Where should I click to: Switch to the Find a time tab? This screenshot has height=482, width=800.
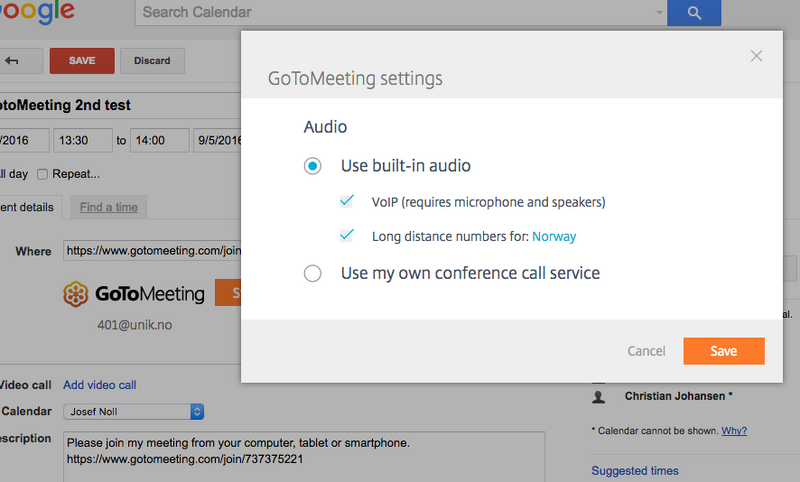[x=109, y=207]
